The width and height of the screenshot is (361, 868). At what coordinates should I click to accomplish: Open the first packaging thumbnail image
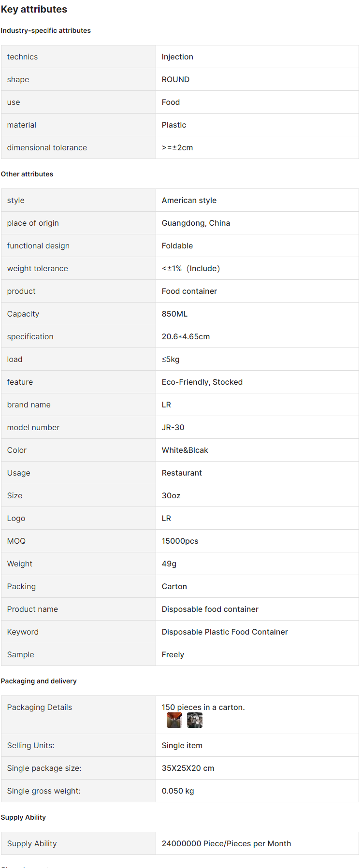pyautogui.click(x=174, y=720)
